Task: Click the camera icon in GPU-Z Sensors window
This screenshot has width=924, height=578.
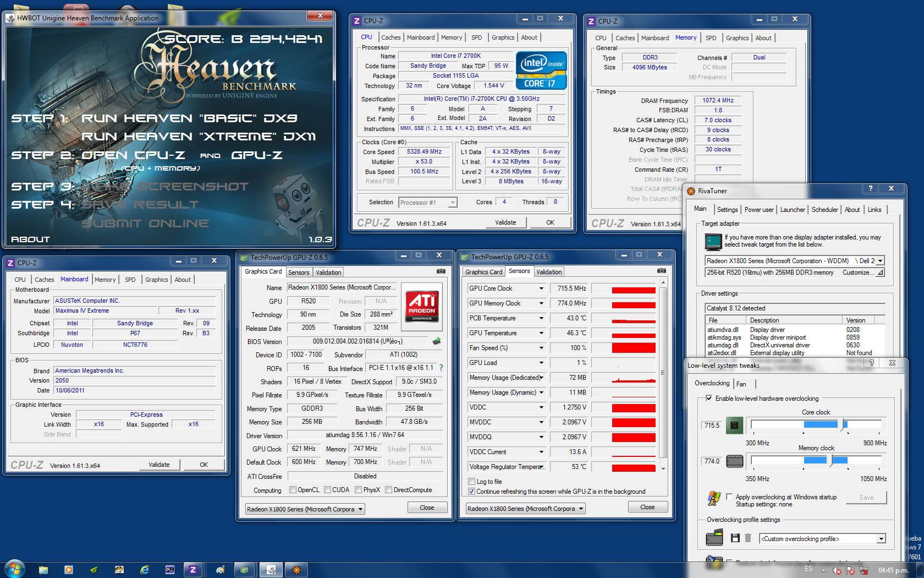Action: (x=662, y=271)
